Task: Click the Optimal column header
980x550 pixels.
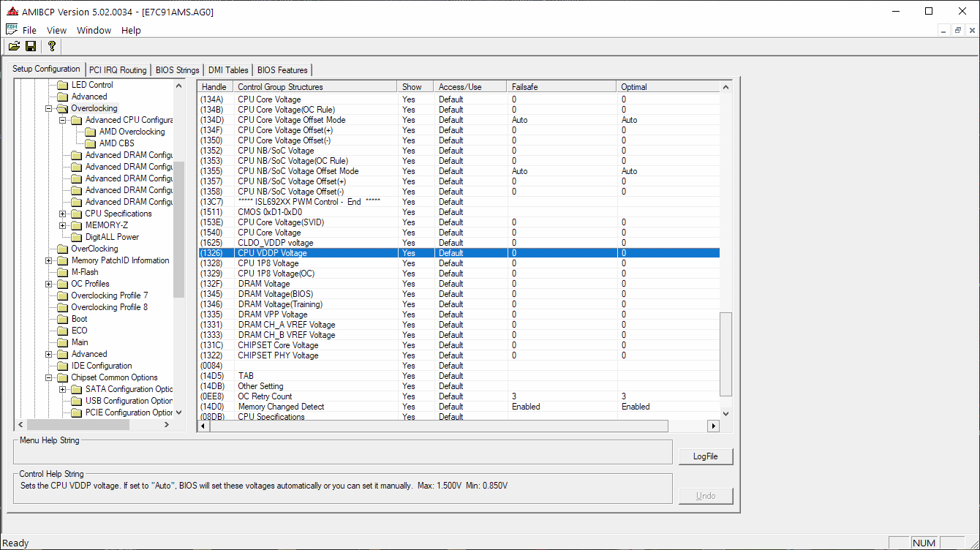Action: (x=668, y=87)
